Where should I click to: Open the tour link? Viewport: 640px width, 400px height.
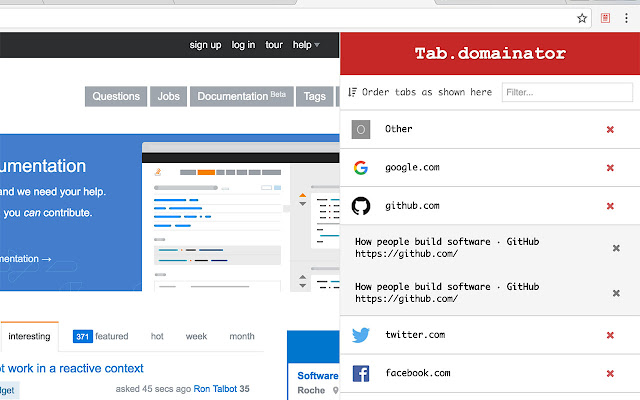click(274, 45)
